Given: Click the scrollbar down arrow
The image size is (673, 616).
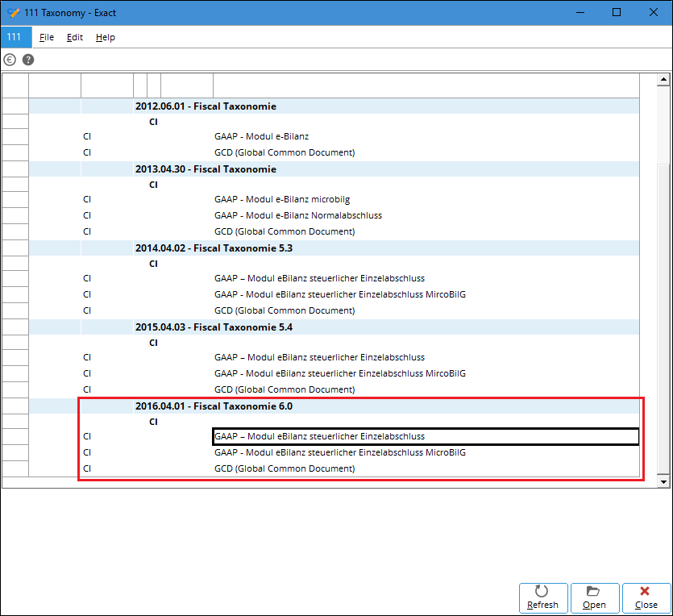Looking at the screenshot, I should pos(663,481).
